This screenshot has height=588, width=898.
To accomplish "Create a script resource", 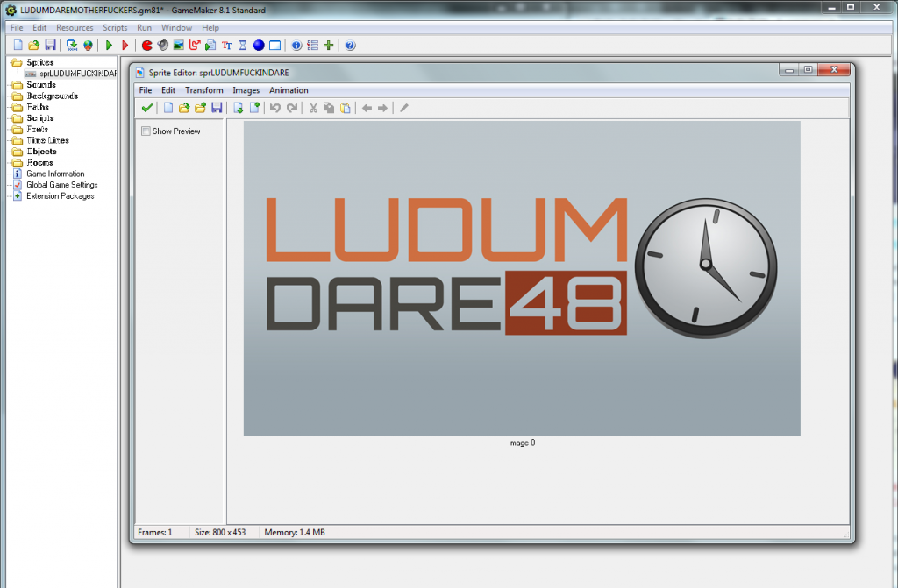I will point(210,46).
